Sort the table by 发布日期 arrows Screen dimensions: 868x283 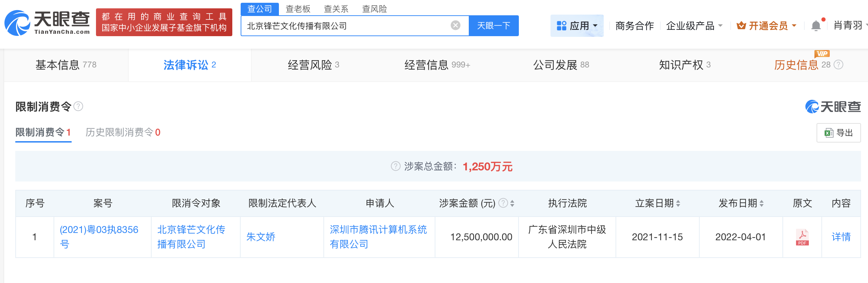762,203
